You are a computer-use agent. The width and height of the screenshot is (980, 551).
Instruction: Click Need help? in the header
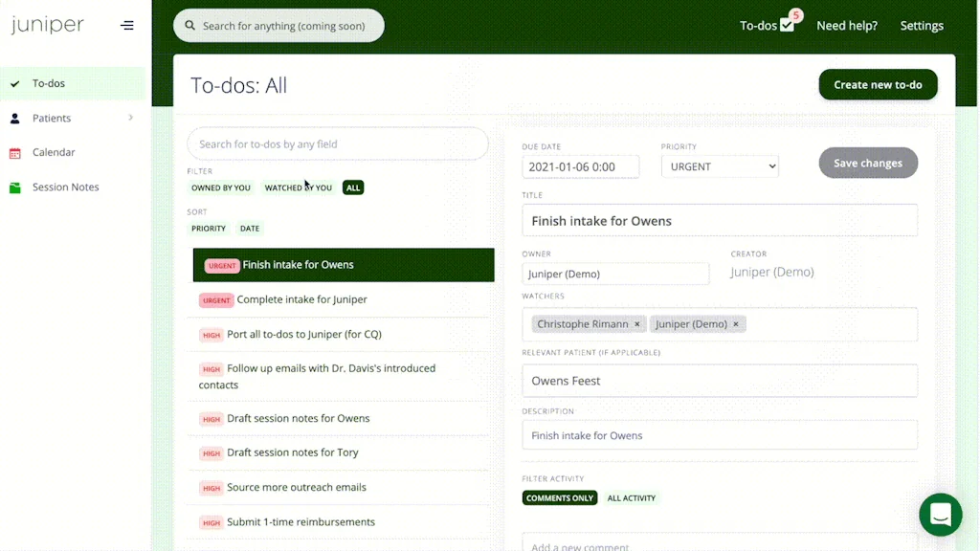(x=846, y=26)
